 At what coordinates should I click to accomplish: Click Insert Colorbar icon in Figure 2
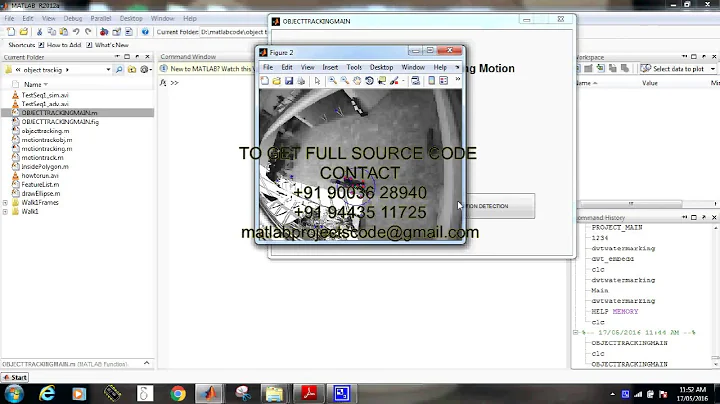tap(432, 81)
